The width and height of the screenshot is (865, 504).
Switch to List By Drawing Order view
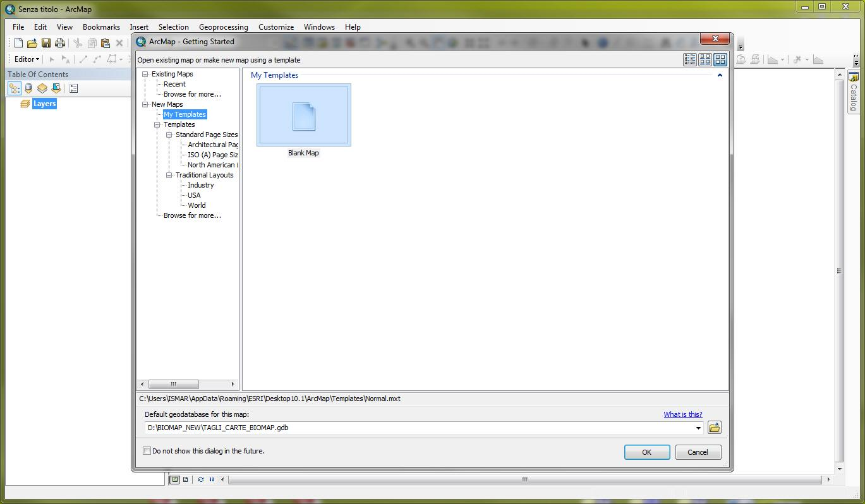[x=15, y=89]
